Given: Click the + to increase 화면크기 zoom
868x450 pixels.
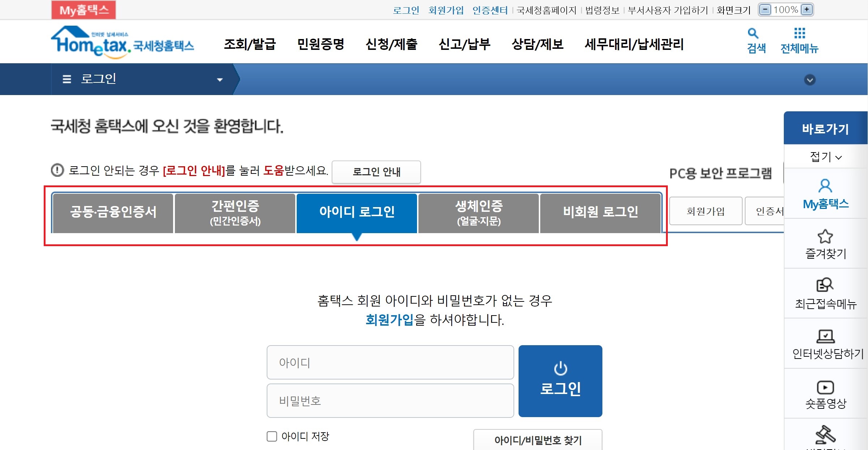Looking at the screenshot, I should 807,9.
